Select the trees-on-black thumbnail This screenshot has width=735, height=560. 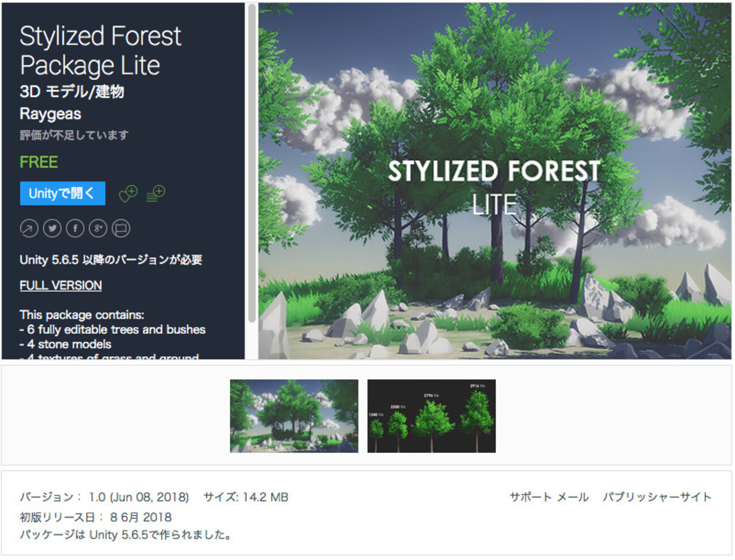click(x=431, y=416)
